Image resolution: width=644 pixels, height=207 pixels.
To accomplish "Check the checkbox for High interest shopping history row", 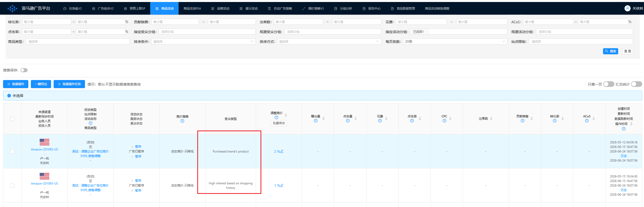I will [12, 186].
